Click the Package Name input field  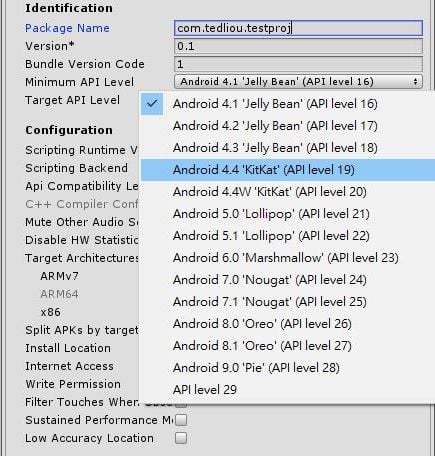tap(298, 28)
